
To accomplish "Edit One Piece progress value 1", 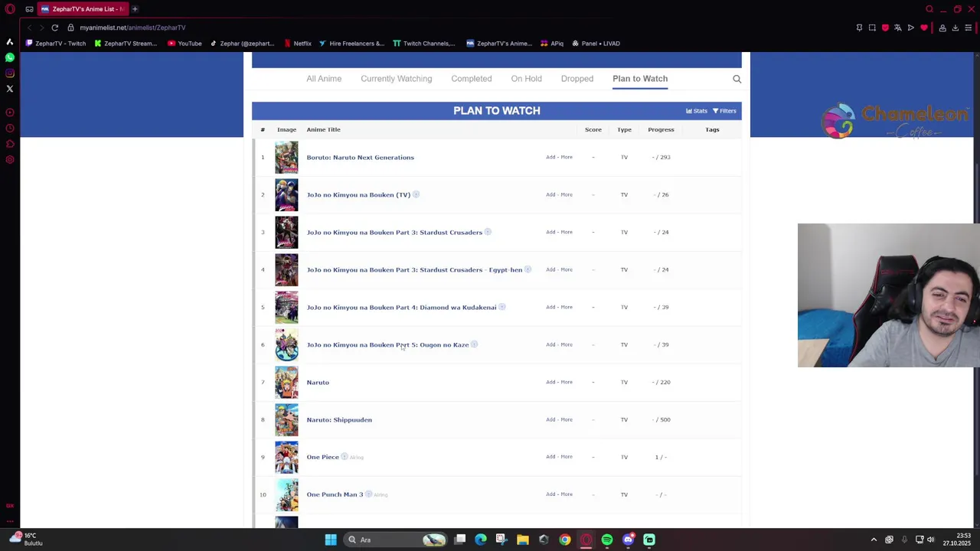I will [x=657, y=457].
